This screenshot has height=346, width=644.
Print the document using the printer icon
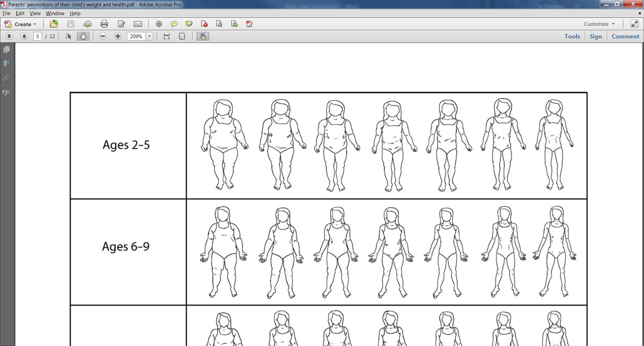(x=104, y=24)
